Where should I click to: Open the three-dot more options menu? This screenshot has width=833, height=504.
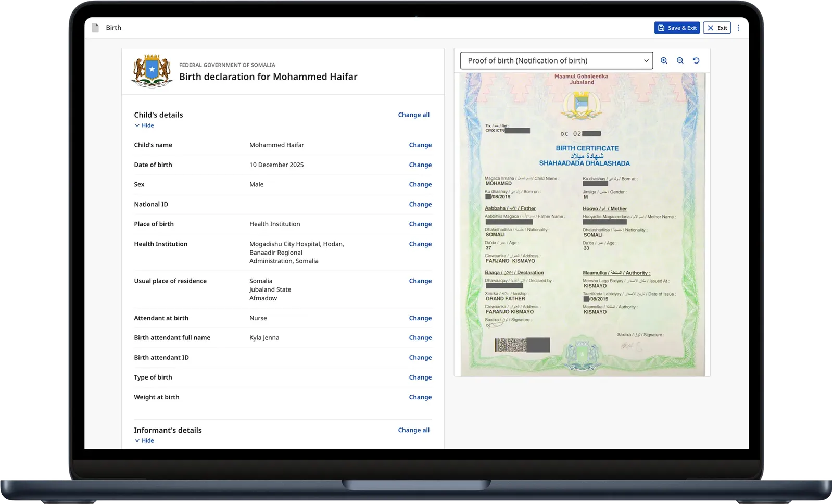(x=738, y=28)
